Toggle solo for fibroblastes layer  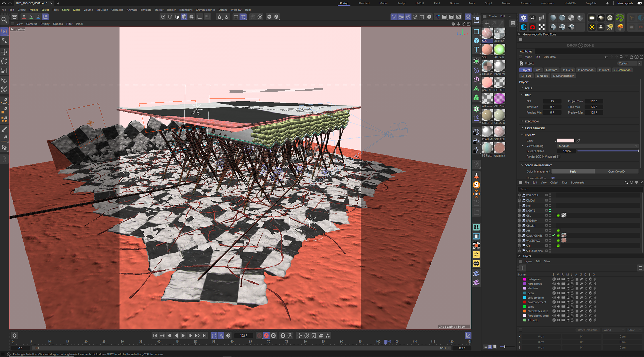(x=554, y=284)
